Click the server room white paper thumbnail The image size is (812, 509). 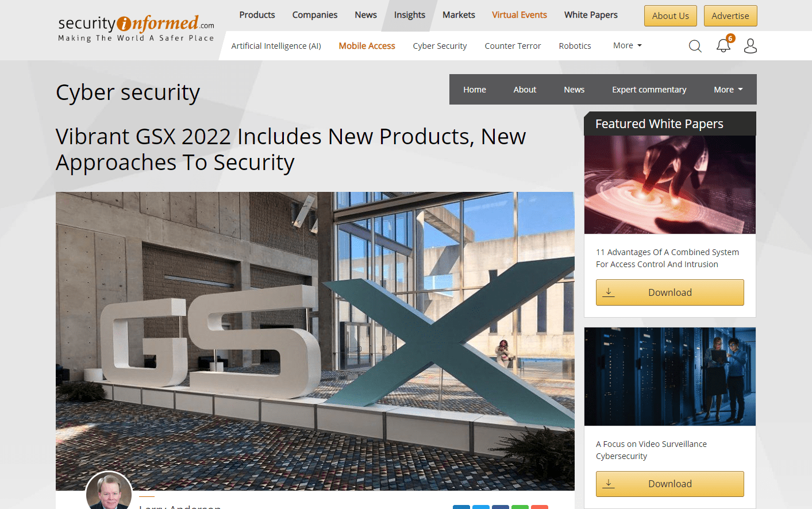[x=670, y=377]
